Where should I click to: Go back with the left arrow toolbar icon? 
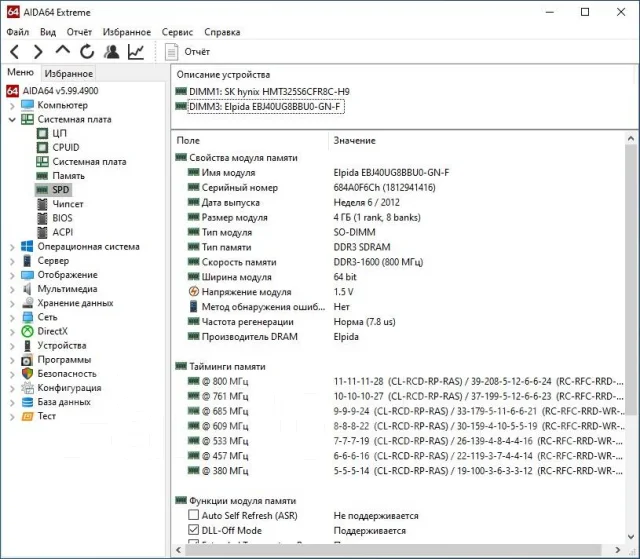point(15,52)
